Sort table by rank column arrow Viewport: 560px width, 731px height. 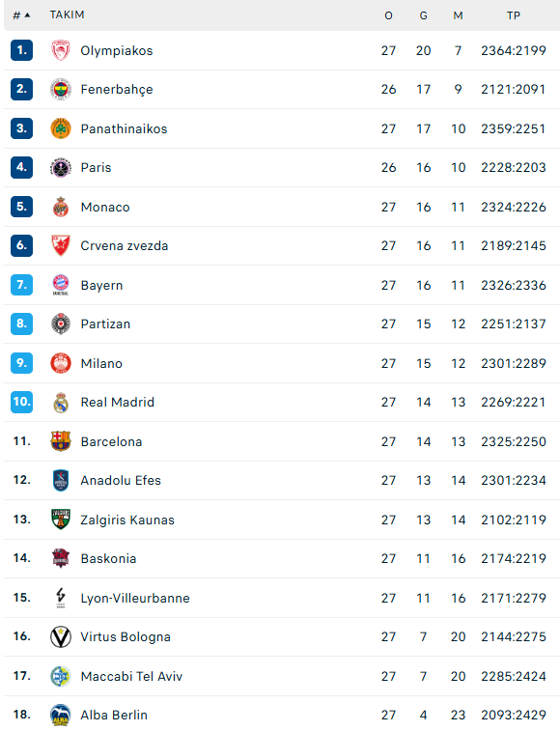pyautogui.click(x=27, y=15)
